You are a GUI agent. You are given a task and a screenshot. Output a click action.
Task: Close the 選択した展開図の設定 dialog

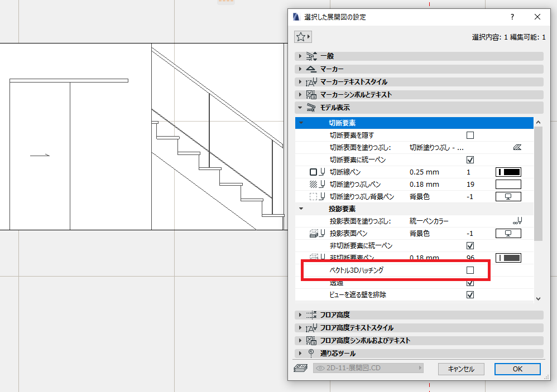[x=537, y=17]
